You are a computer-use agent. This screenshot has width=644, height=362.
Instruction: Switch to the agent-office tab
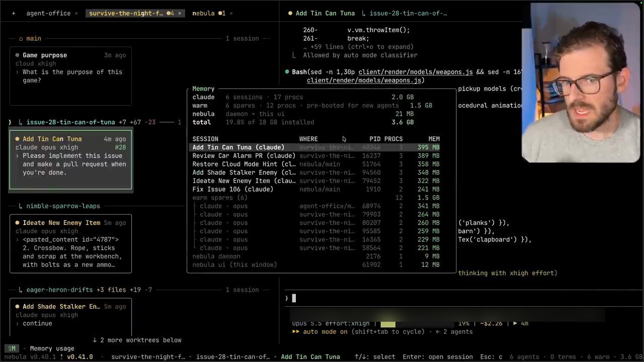48,13
